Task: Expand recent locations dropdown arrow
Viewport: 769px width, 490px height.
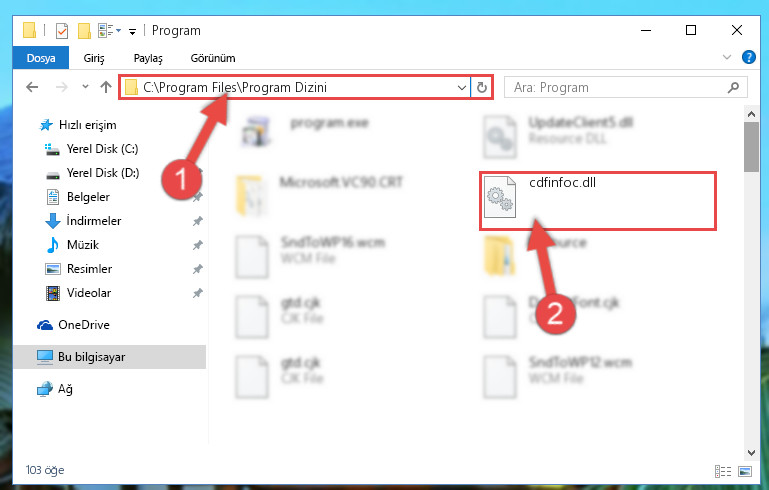Action: coord(85,87)
